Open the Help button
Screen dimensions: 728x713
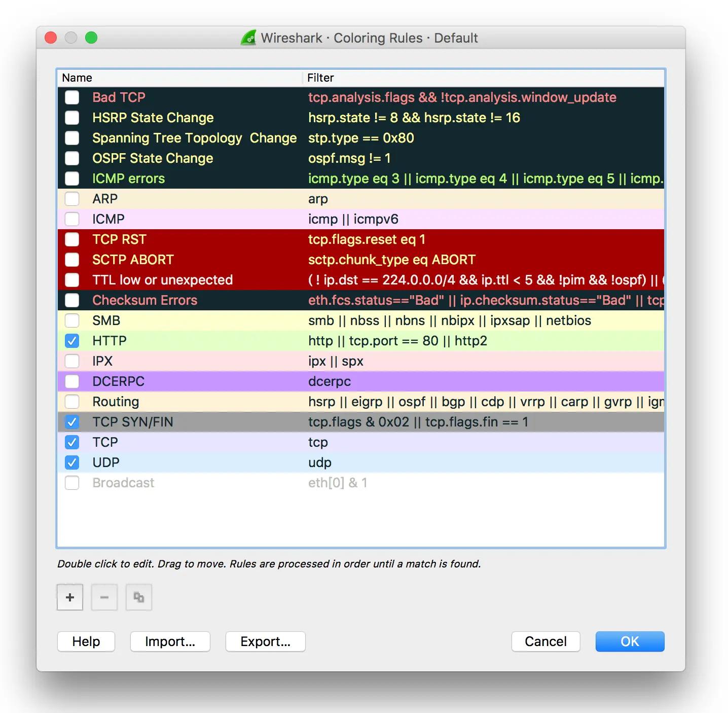coord(86,641)
